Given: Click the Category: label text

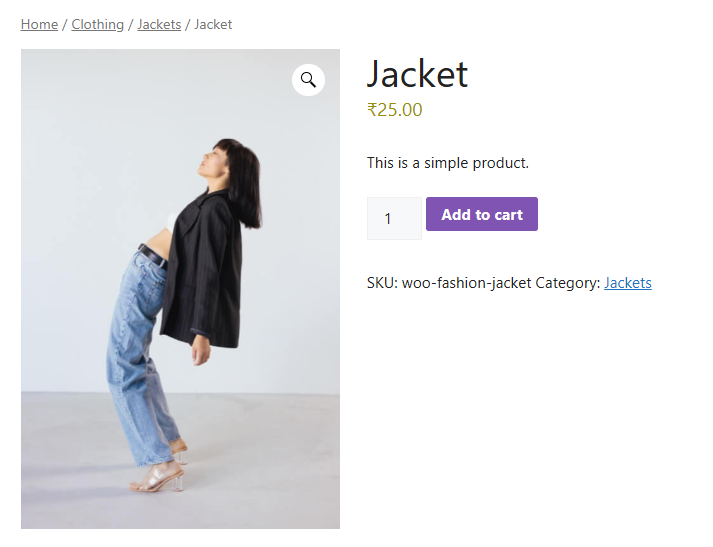Looking at the screenshot, I should [567, 283].
